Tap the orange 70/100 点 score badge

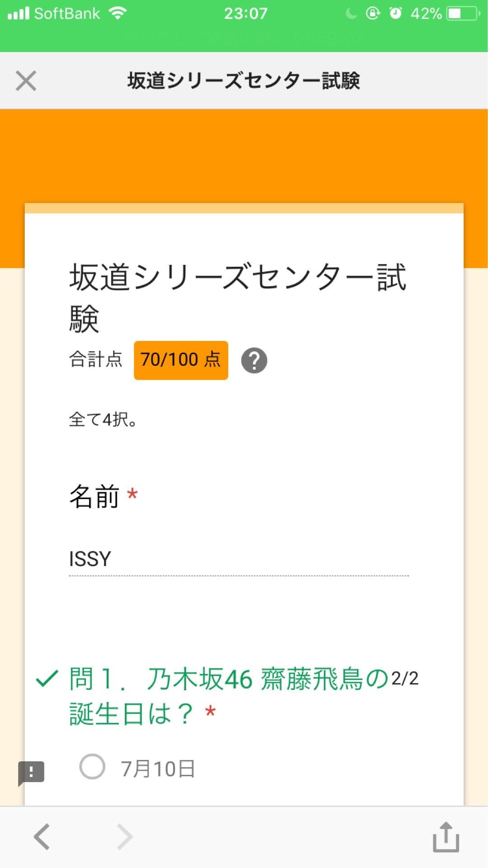[x=181, y=360]
